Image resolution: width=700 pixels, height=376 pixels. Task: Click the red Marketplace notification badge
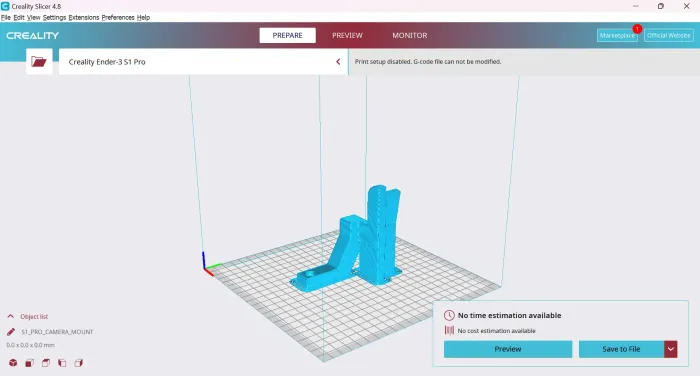637,29
